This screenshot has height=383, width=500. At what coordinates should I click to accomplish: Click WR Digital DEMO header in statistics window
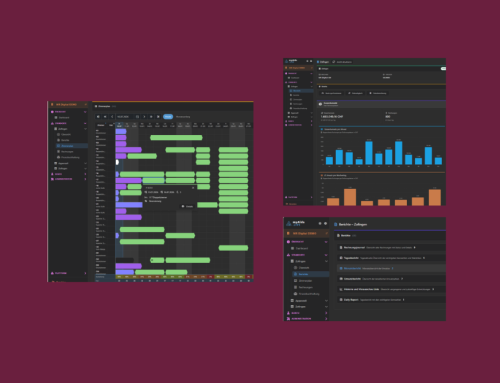pos(298,68)
